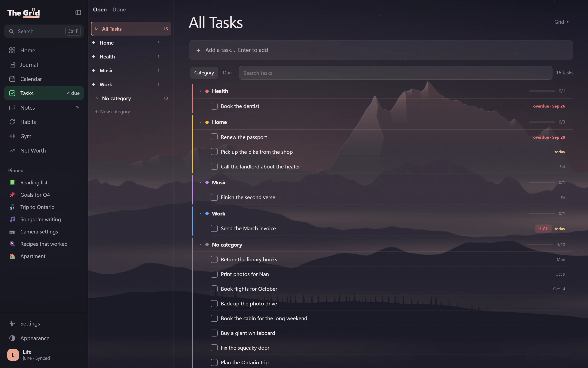Open the Habits cycle icon

point(12,122)
